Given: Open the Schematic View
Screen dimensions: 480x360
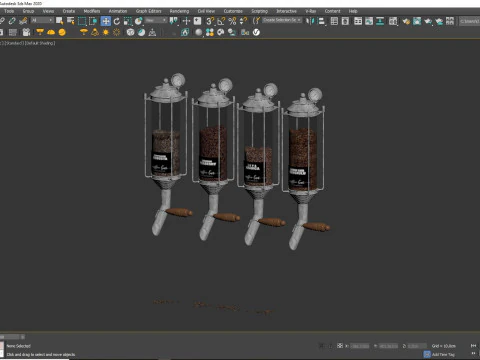Looking at the screenshot, I should click(380, 21).
